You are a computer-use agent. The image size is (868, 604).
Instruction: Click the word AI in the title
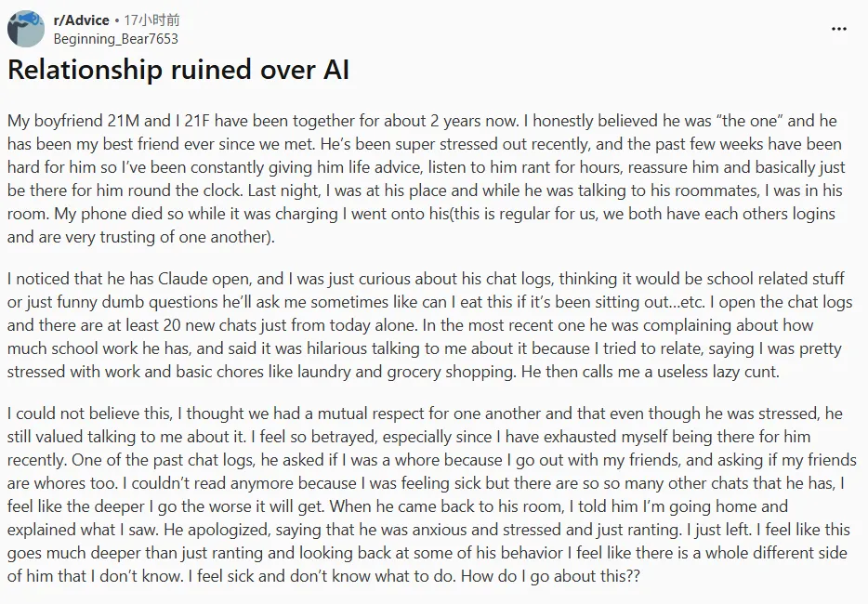331,71
